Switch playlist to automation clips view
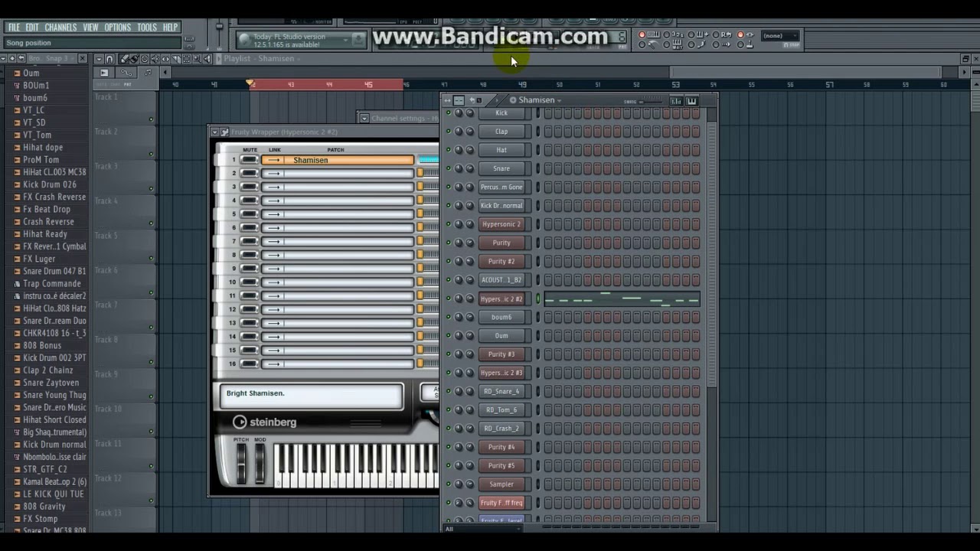Screen dimensions: 980x551 126,73
